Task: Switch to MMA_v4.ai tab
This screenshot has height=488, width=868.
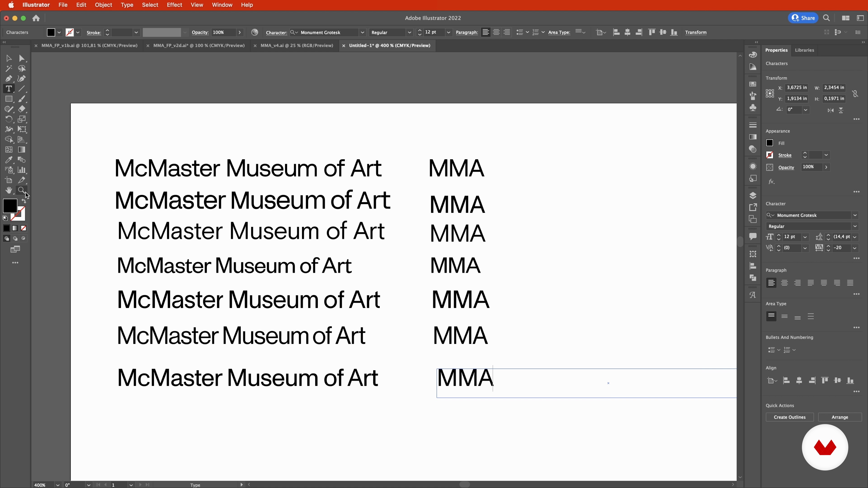Action: pyautogui.click(x=297, y=45)
